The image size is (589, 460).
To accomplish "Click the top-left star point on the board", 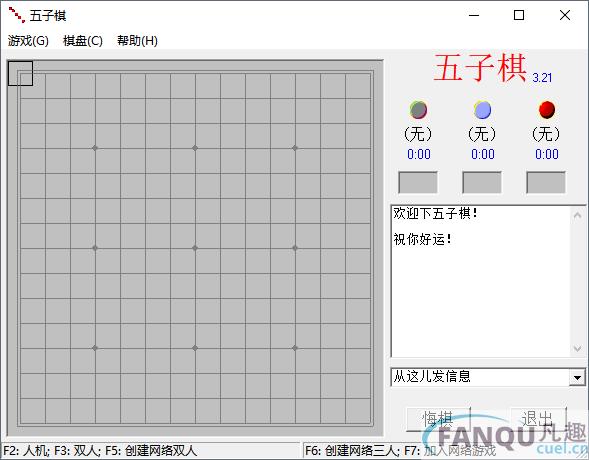I will click(x=95, y=148).
